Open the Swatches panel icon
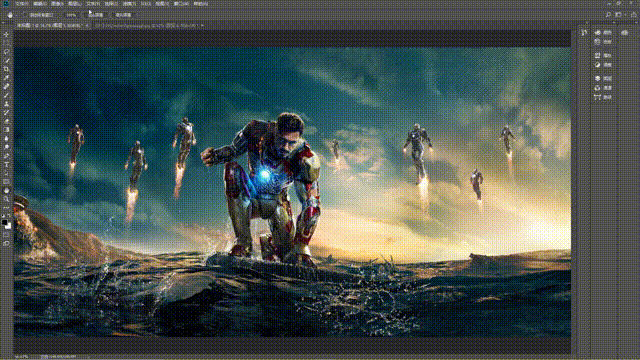The image size is (640, 360). (x=598, y=42)
